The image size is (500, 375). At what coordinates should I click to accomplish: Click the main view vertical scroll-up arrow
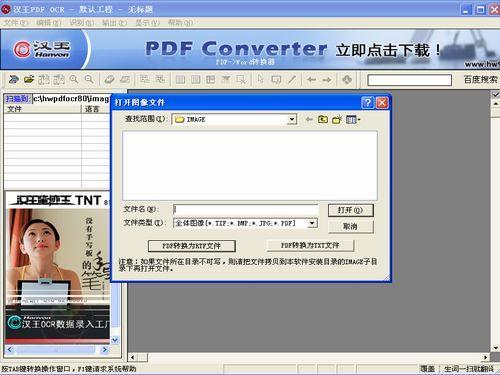coord(496,104)
